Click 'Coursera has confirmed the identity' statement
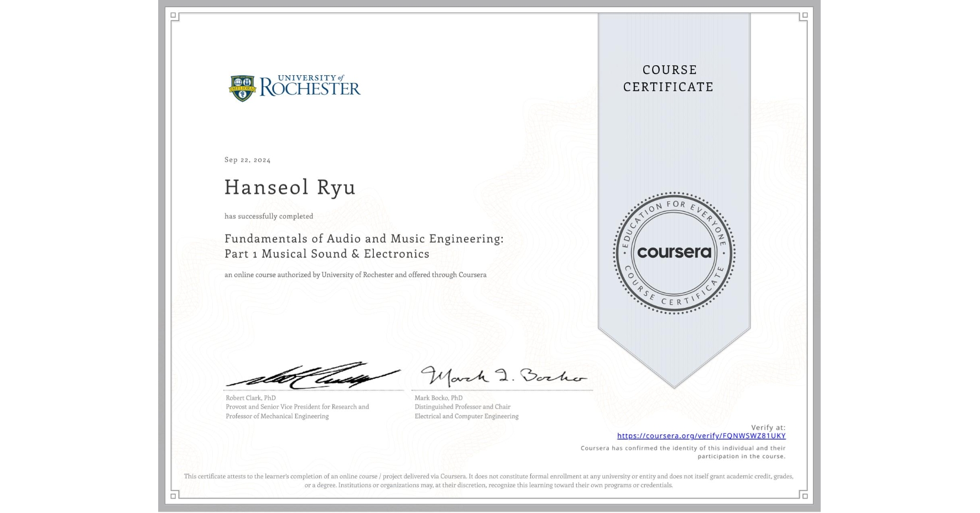Viewport: 980px width, 513px height. (683, 452)
